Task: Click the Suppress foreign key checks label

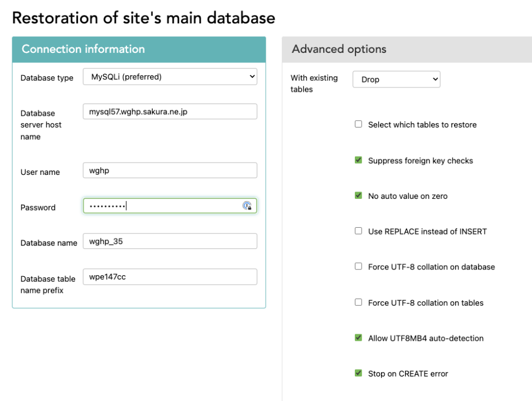Action: point(421,160)
